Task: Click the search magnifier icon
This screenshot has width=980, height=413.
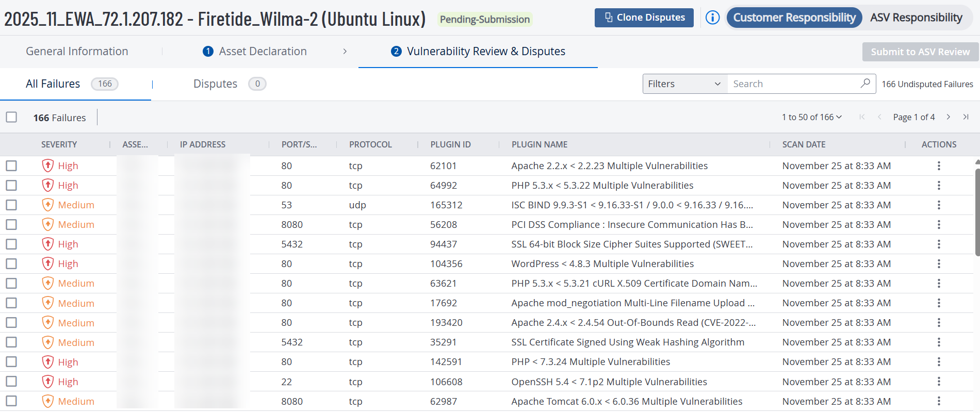Action: (865, 84)
